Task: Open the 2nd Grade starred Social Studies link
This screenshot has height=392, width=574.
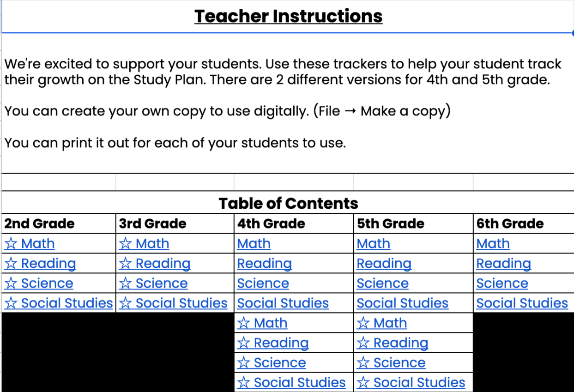Action: click(59, 303)
